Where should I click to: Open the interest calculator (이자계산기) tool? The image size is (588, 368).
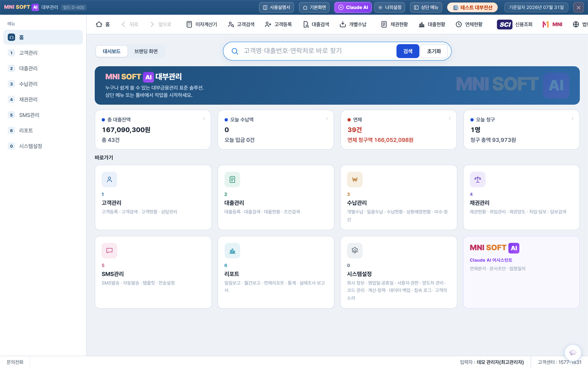coord(202,24)
